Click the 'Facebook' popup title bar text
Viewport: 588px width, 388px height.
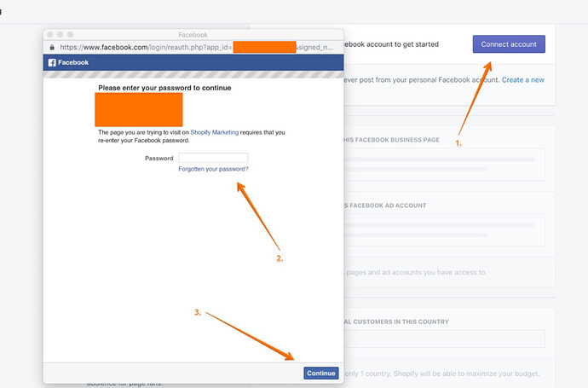[x=193, y=35]
